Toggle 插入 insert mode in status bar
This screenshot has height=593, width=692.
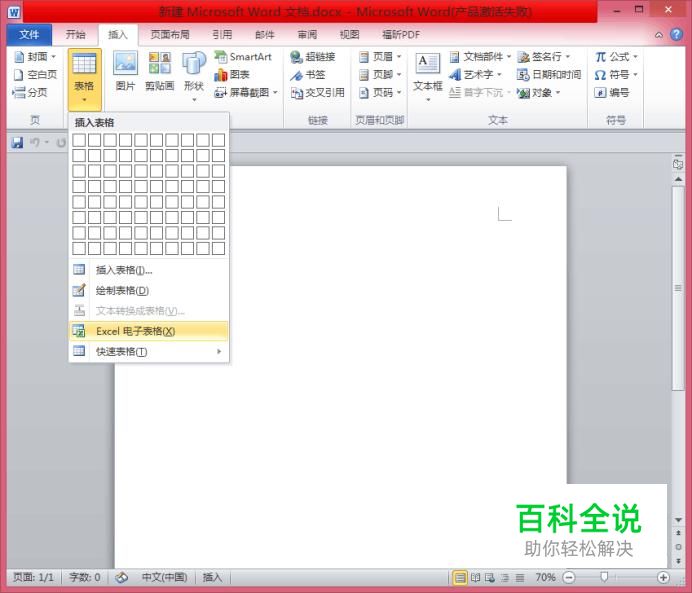point(212,577)
